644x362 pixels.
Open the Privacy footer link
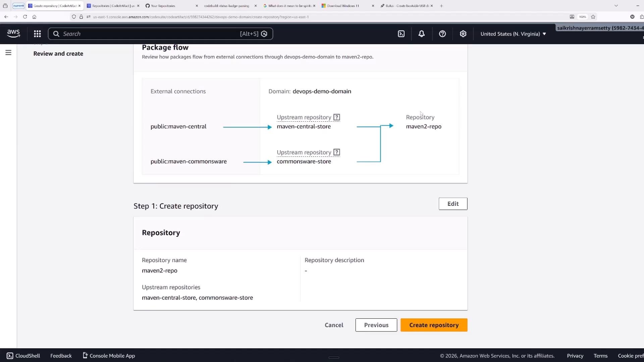(575, 356)
